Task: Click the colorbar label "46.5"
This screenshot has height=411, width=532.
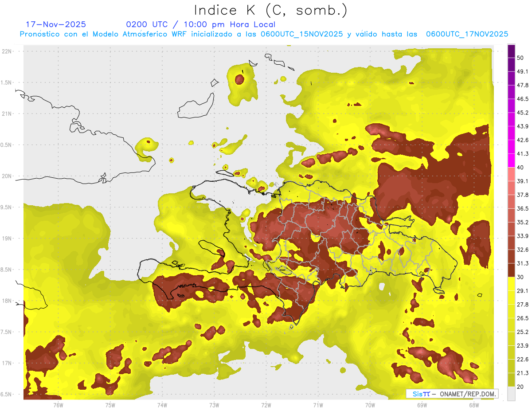Action: pos(522,99)
